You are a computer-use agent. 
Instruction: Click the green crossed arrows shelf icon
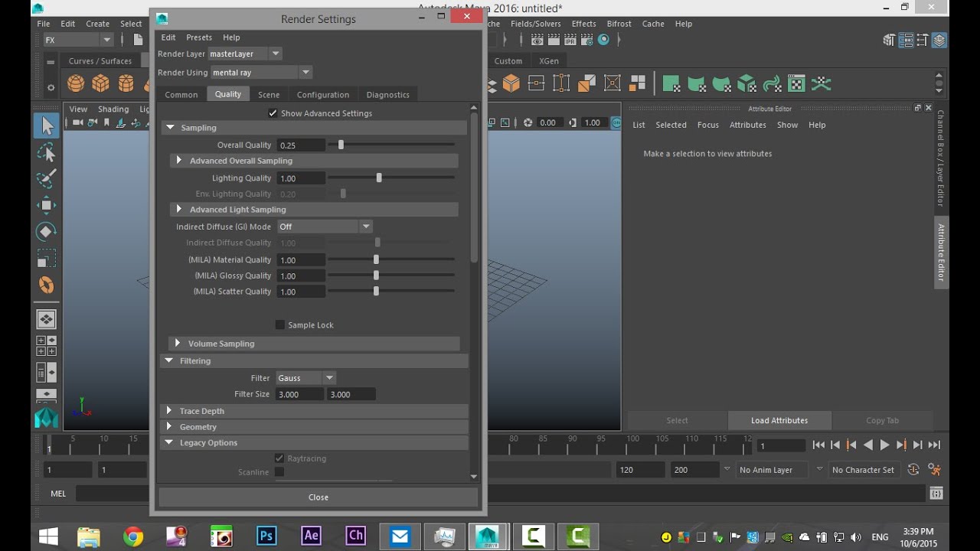[822, 83]
